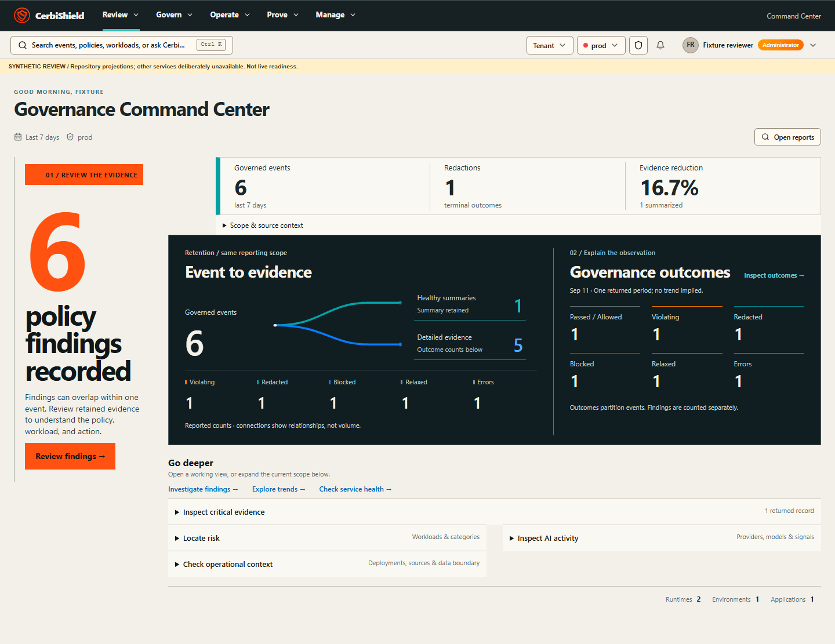835x644 pixels.
Task: Click the FR user avatar
Action: (691, 45)
